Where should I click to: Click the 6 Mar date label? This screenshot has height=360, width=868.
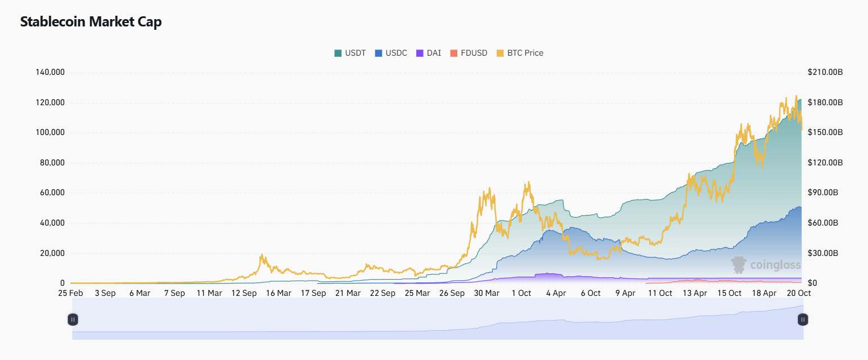[140, 293]
